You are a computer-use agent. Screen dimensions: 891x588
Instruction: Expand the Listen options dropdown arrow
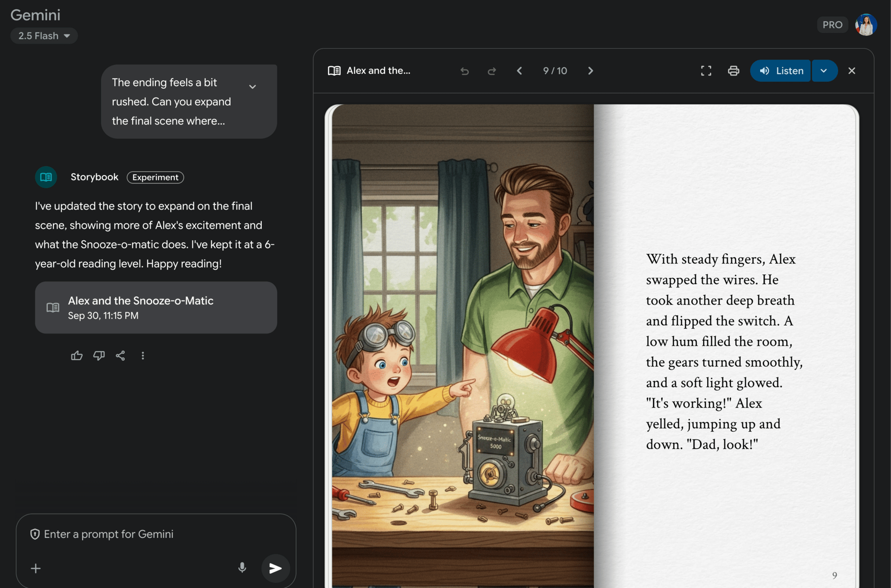coord(824,71)
